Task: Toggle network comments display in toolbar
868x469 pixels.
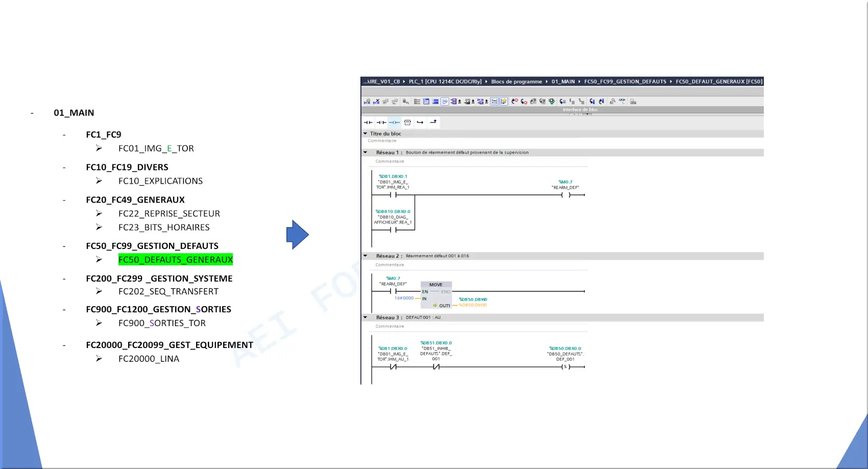Action: (445, 102)
